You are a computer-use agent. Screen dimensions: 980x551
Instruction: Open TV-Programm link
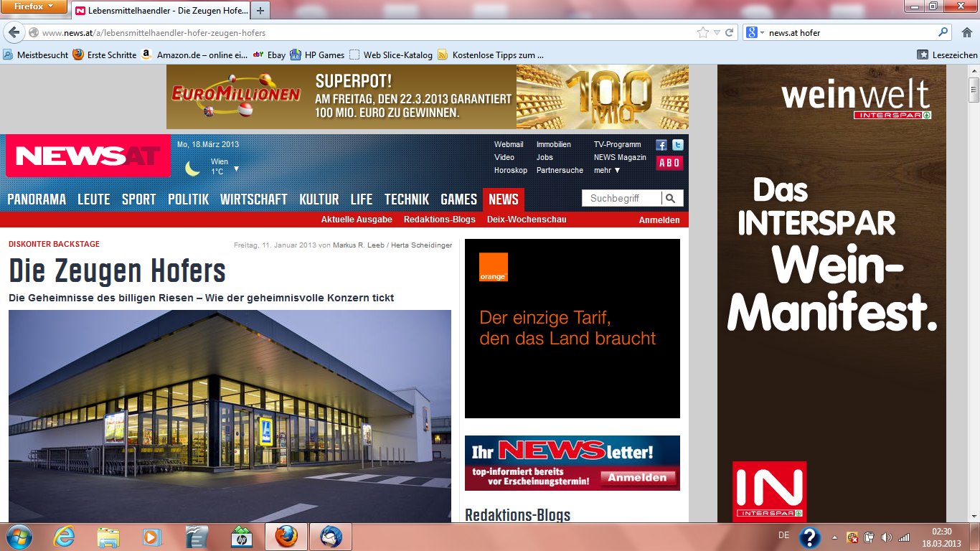click(618, 144)
